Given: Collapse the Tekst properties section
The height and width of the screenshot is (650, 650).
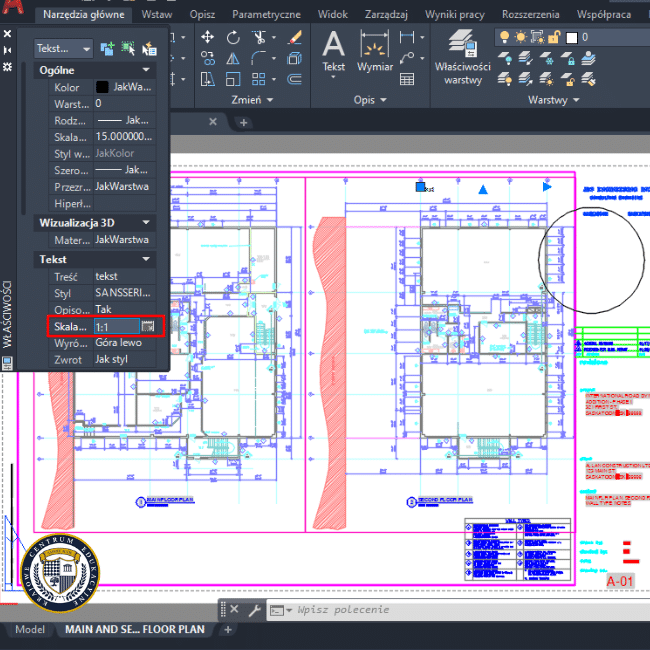Looking at the screenshot, I should [x=146, y=259].
